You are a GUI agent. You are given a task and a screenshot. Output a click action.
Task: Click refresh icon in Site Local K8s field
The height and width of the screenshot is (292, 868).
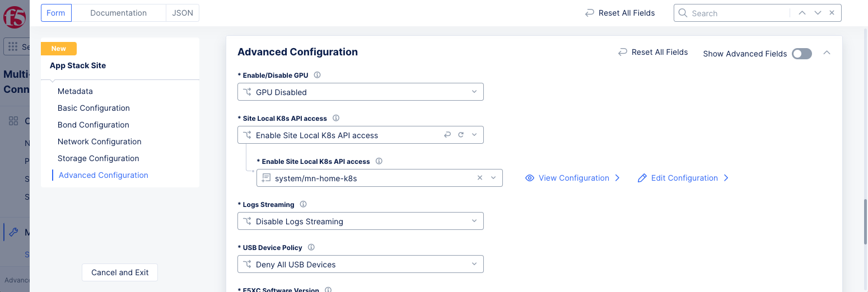point(461,135)
